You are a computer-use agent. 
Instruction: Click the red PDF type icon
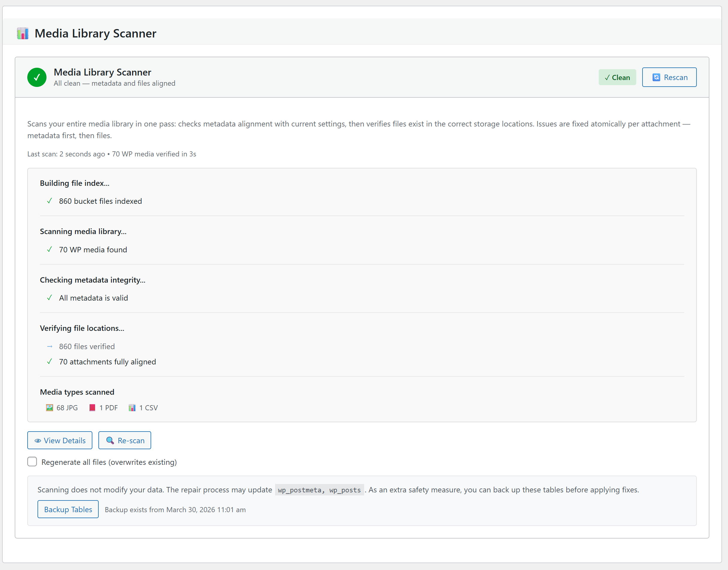point(92,408)
